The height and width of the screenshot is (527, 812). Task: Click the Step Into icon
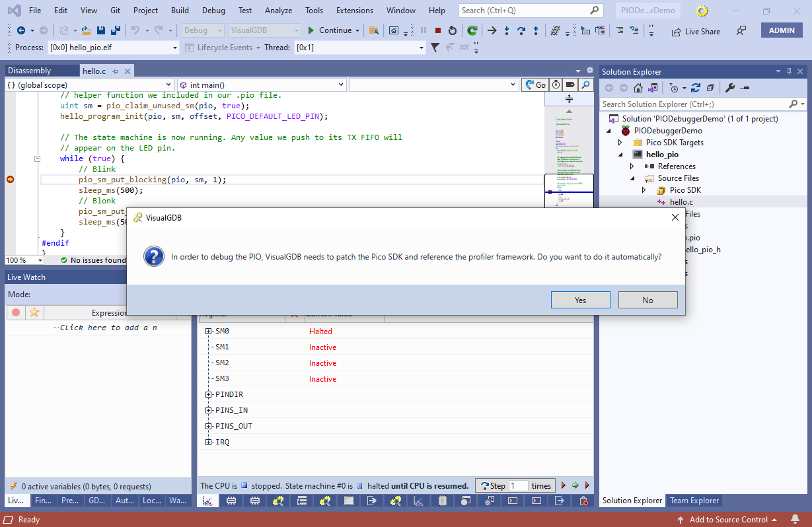(506, 30)
